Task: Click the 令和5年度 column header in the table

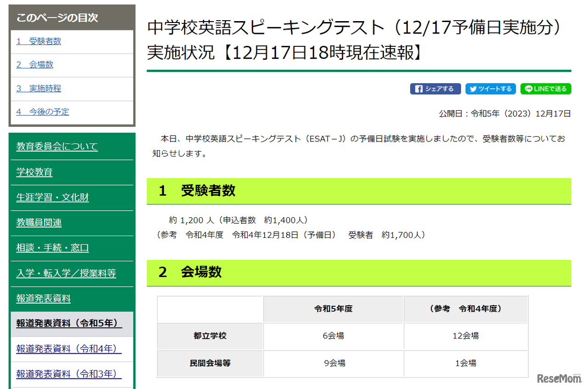Action: click(332, 309)
